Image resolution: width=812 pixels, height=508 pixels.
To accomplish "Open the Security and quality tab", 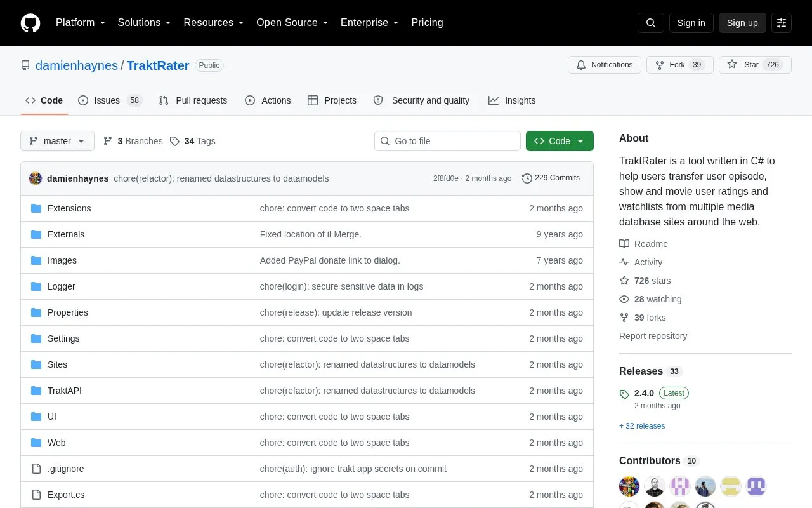I will click(421, 100).
